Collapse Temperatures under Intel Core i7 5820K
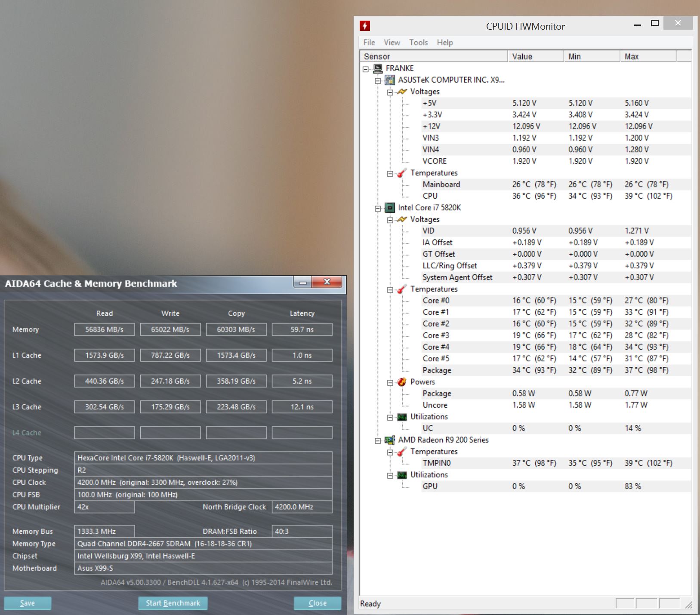The height and width of the screenshot is (615, 700). (390, 289)
